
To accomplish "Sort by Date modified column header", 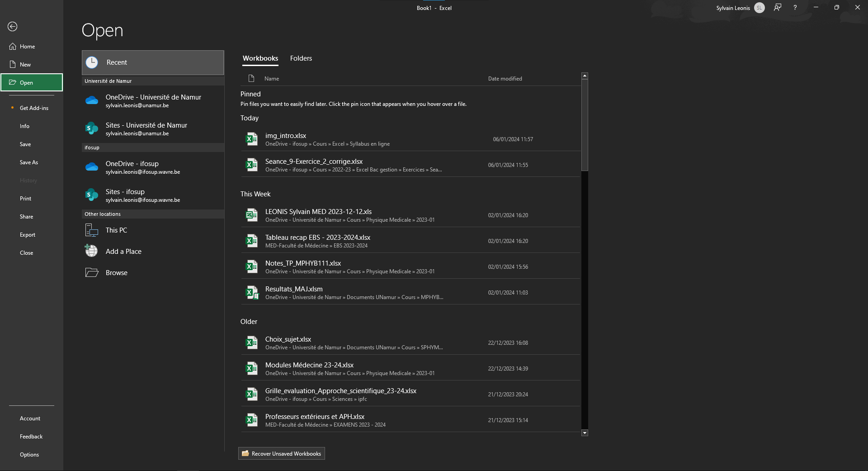I will pyautogui.click(x=505, y=79).
